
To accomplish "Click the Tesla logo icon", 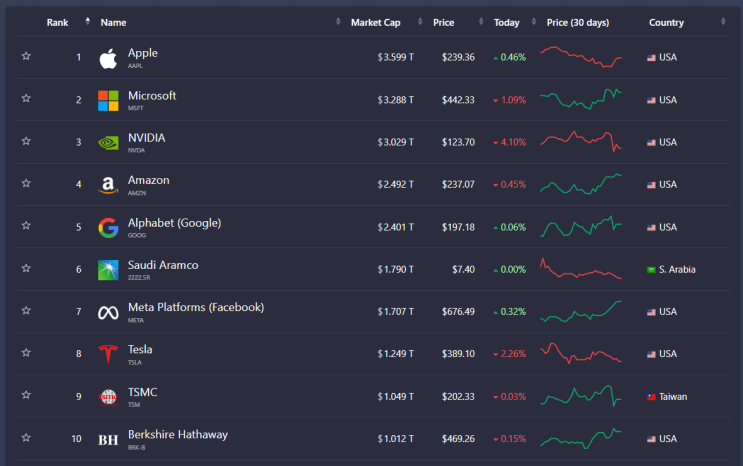I will (108, 354).
